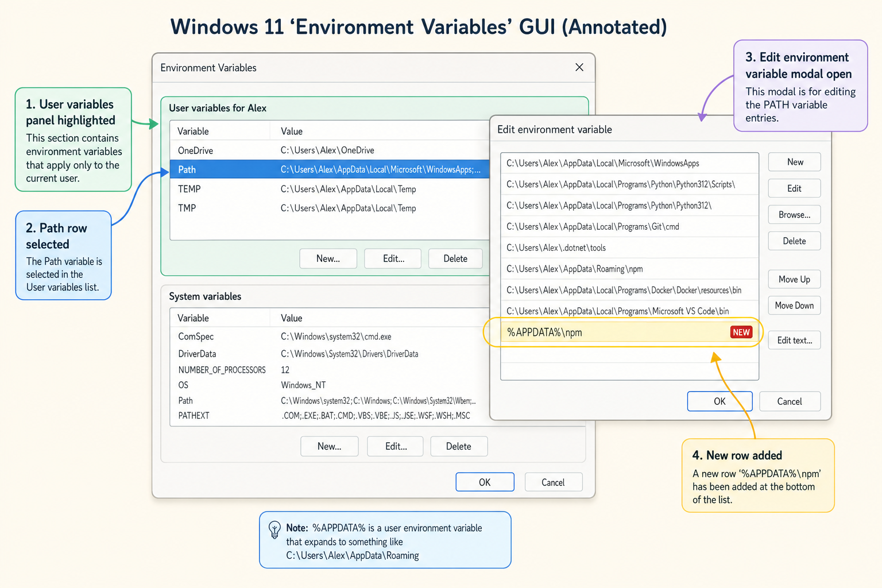Viewport: 882px width, 588px height.
Task: Click the Move Down button
Action: point(795,305)
